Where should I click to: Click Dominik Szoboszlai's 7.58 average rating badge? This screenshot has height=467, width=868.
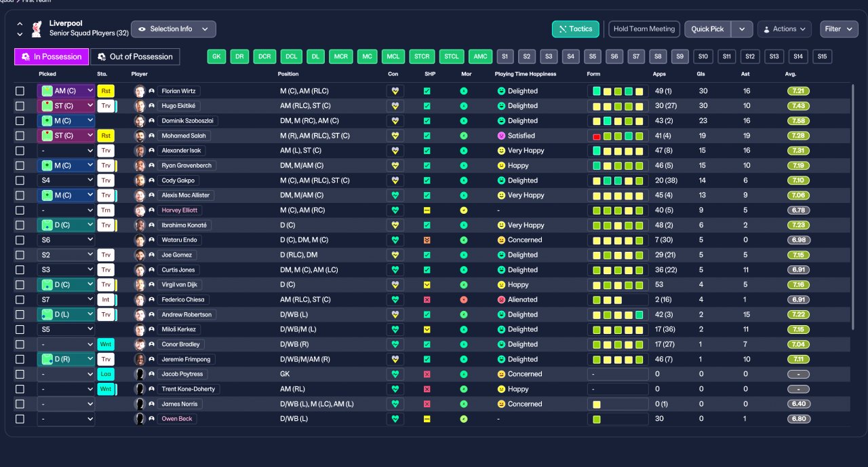tap(798, 121)
